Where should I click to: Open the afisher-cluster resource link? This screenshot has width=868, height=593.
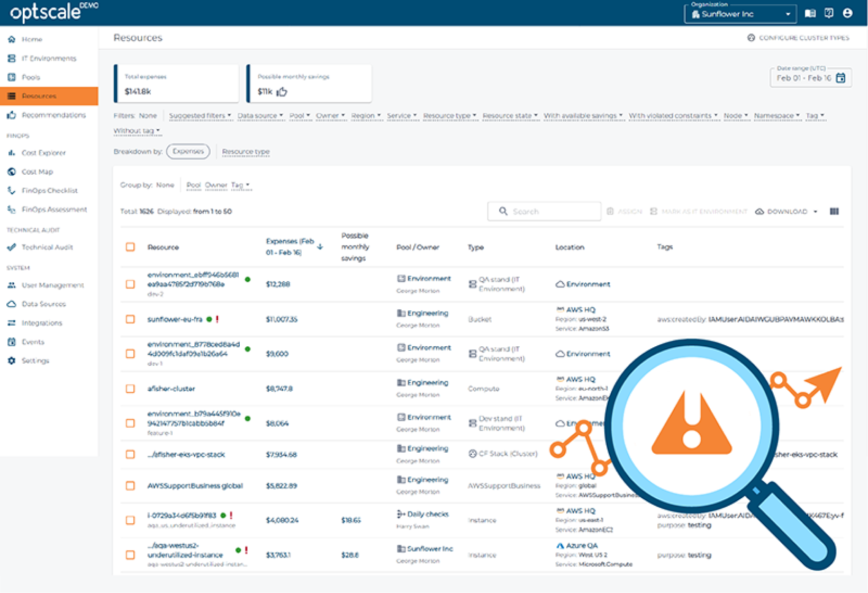coord(171,389)
